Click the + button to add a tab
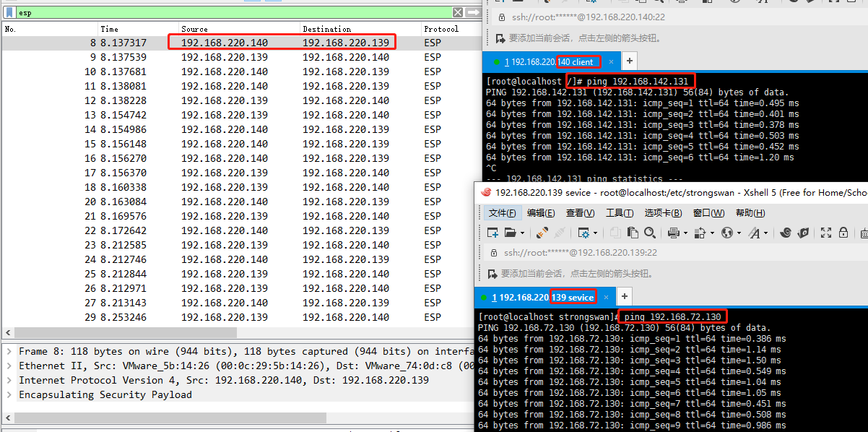 click(x=624, y=296)
